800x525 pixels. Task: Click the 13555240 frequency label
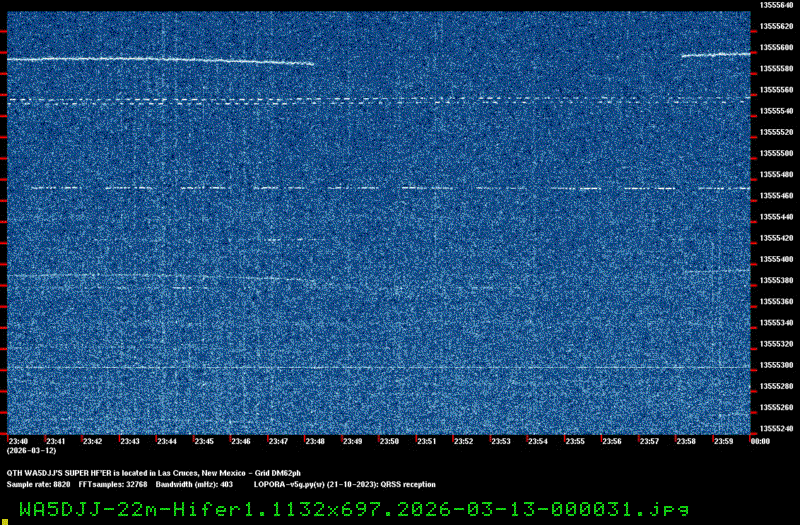(x=776, y=429)
